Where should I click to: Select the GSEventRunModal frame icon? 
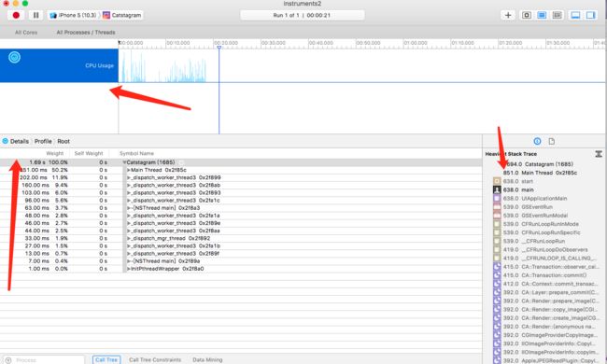[497, 216]
